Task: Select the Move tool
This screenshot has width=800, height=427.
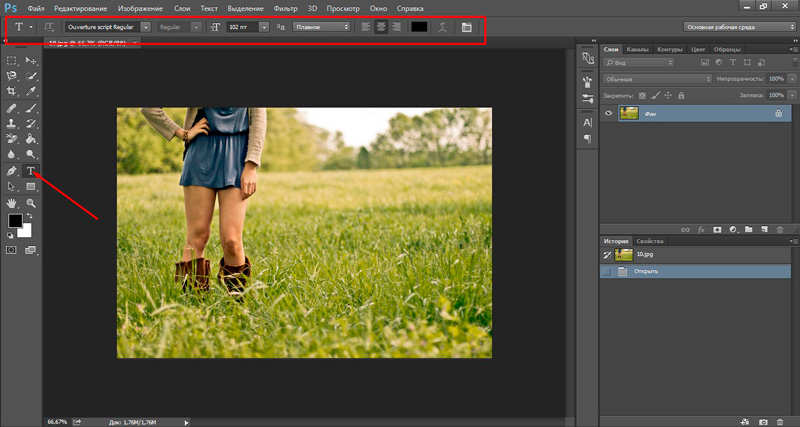Action: pos(31,61)
